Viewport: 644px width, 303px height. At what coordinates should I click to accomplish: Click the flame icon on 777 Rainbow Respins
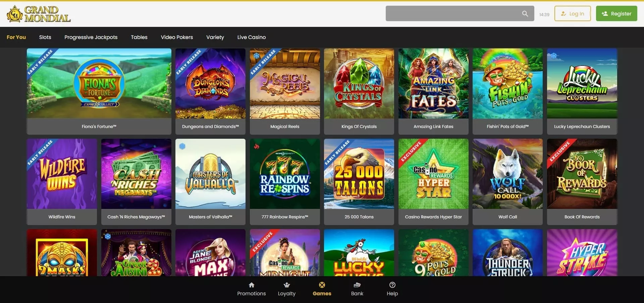coord(257,146)
